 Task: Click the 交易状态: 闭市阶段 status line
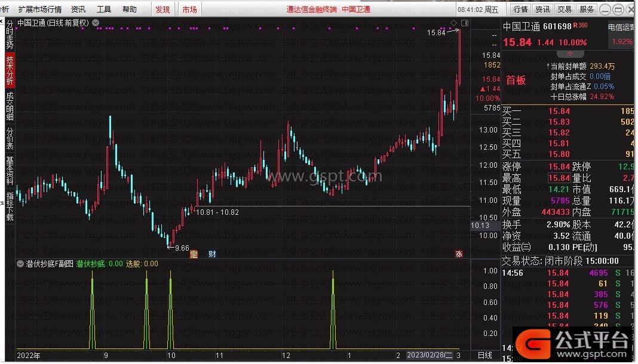(x=560, y=261)
